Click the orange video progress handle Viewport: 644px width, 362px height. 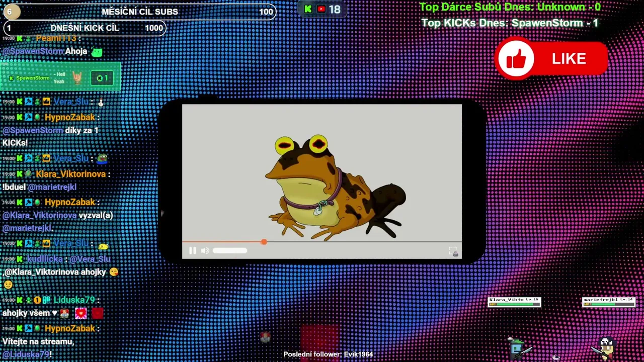pos(264,242)
